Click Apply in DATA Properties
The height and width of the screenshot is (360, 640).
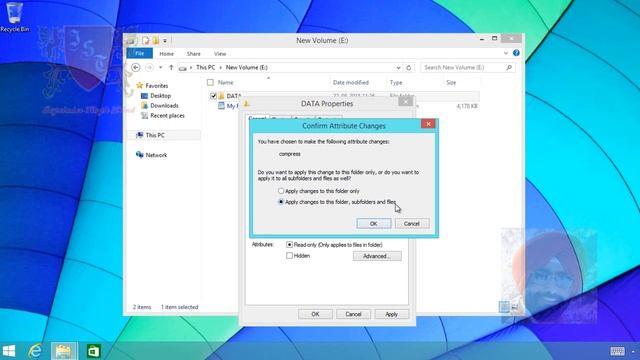[x=391, y=314]
